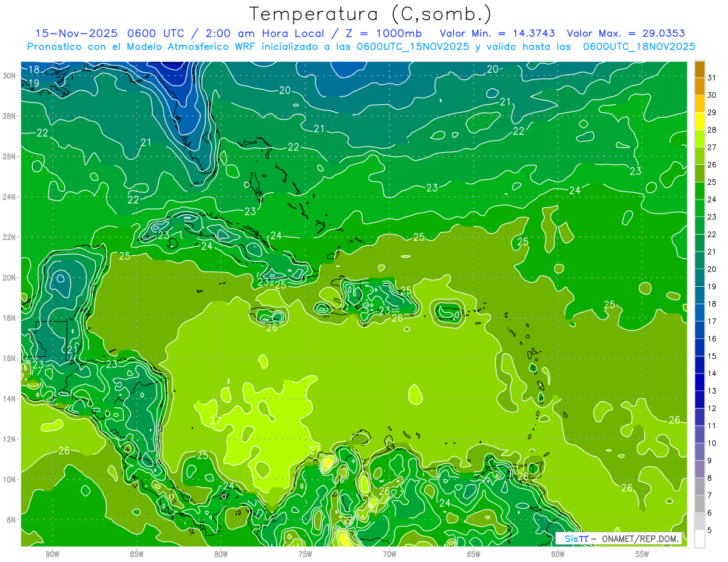Pick the green legend swatch between 24 and 25
This screenshot has height=562, width=728.
[x=699, y=190]
